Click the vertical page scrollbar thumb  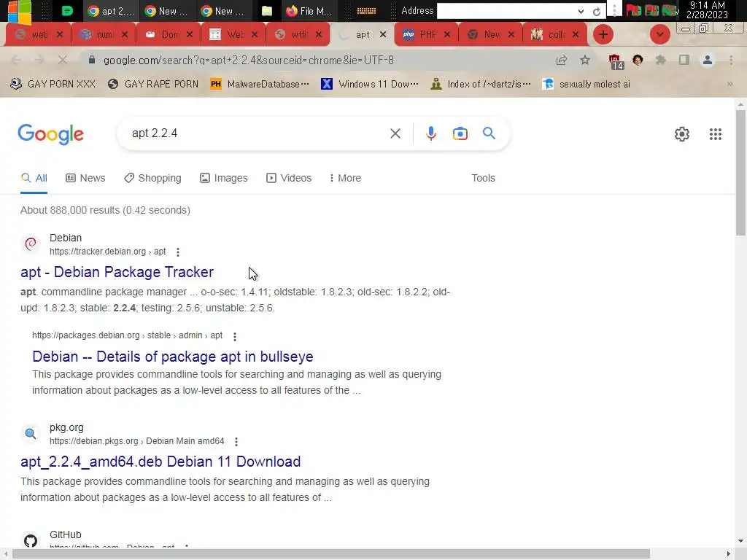click(x=740, y=172)
